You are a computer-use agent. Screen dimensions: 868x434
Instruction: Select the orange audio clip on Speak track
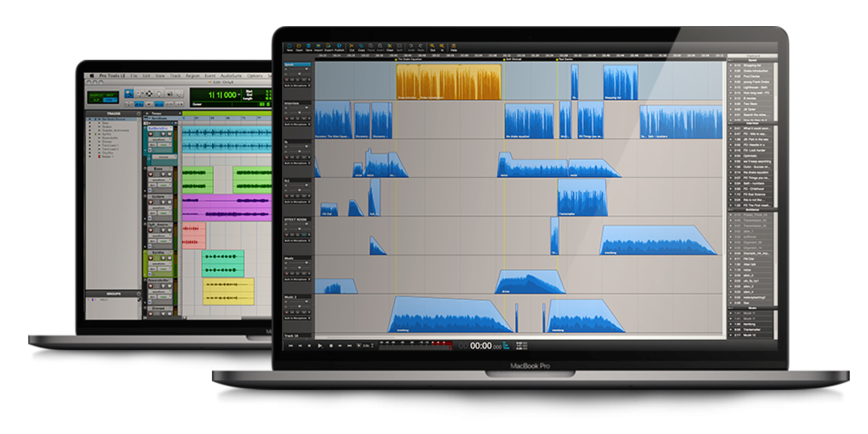[x=448, y=81]
